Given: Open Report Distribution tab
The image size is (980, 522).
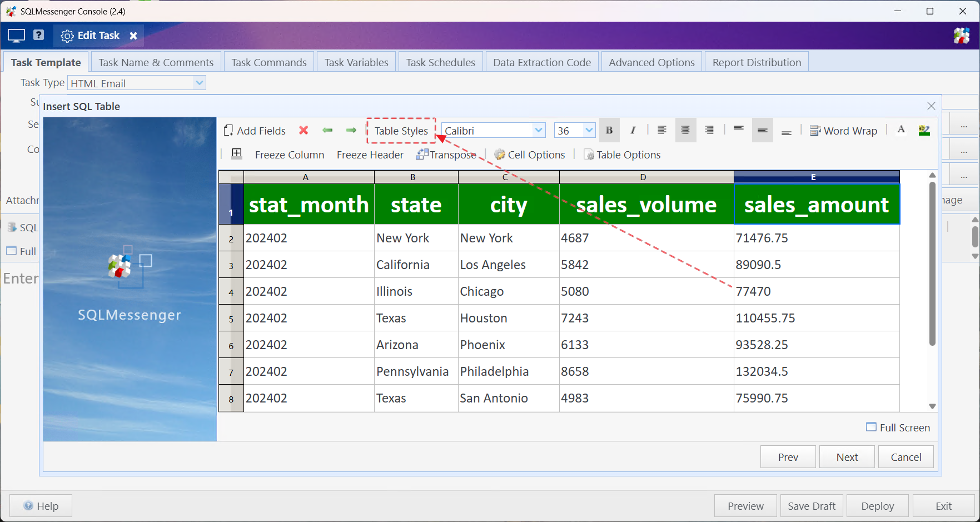Looking at the screenshot, I should (757, 62).
